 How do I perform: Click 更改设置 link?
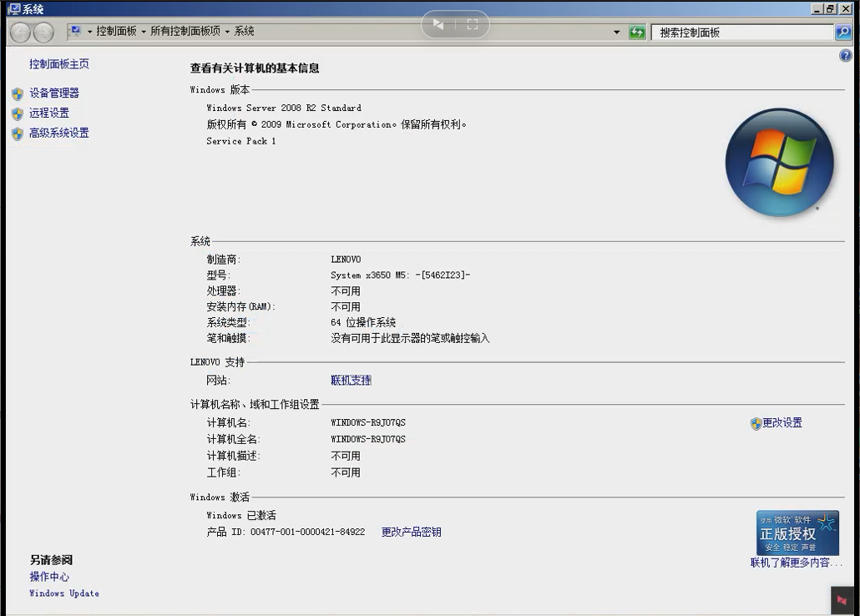tap(782, 423)
